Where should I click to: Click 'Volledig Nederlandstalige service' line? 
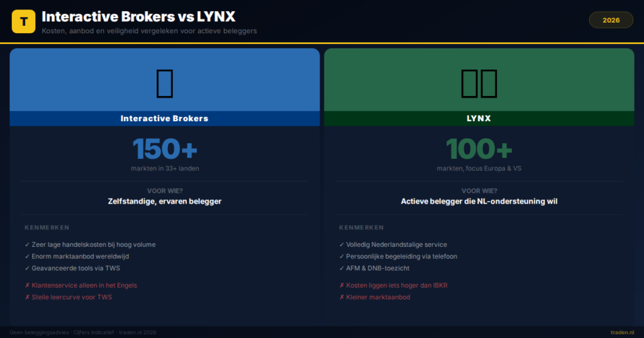pos(393,244)
